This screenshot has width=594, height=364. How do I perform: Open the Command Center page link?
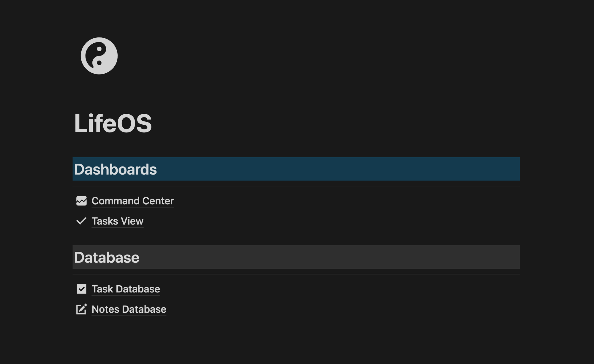(133, 201)
